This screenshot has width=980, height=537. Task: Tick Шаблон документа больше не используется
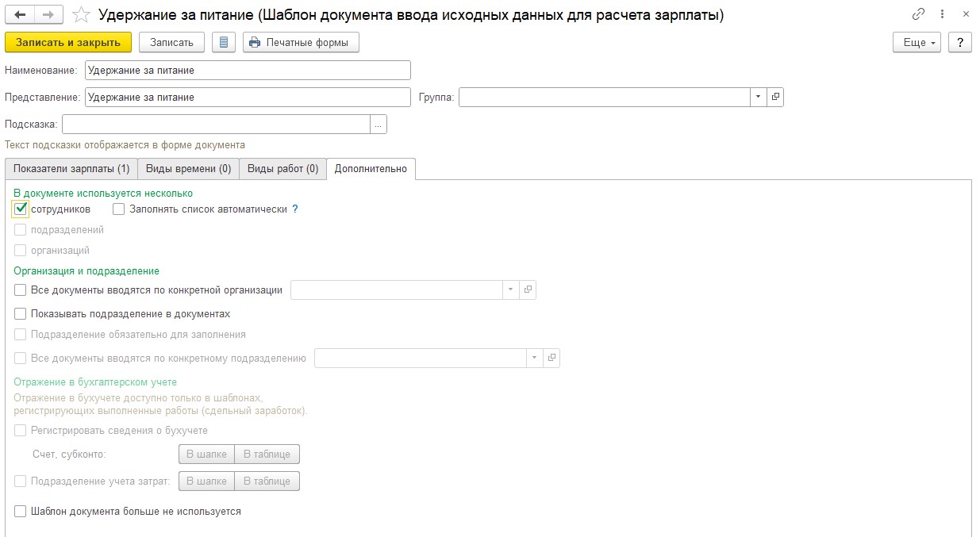(x=21, y=512)
